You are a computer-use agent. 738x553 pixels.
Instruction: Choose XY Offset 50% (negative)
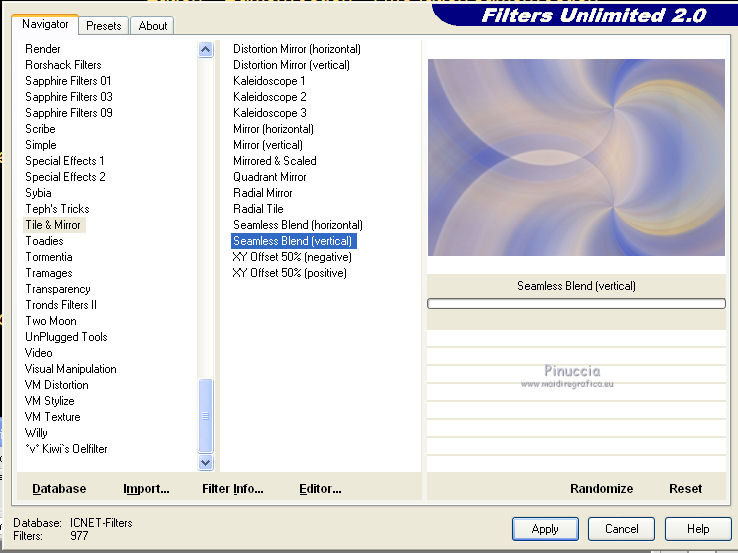coord(292,257)
